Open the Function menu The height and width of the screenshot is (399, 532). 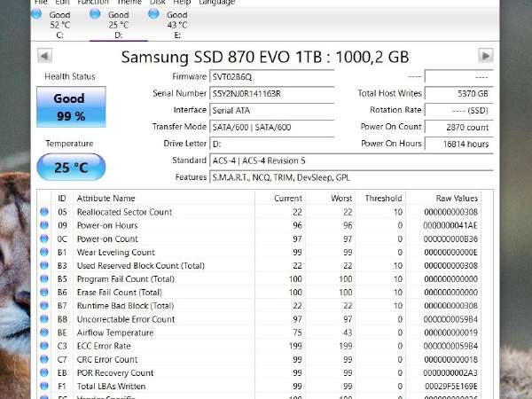(92, 2)
